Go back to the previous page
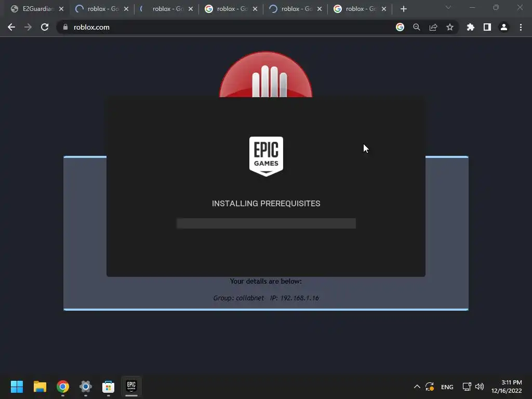The image size is (532, 399). (11, 27)
